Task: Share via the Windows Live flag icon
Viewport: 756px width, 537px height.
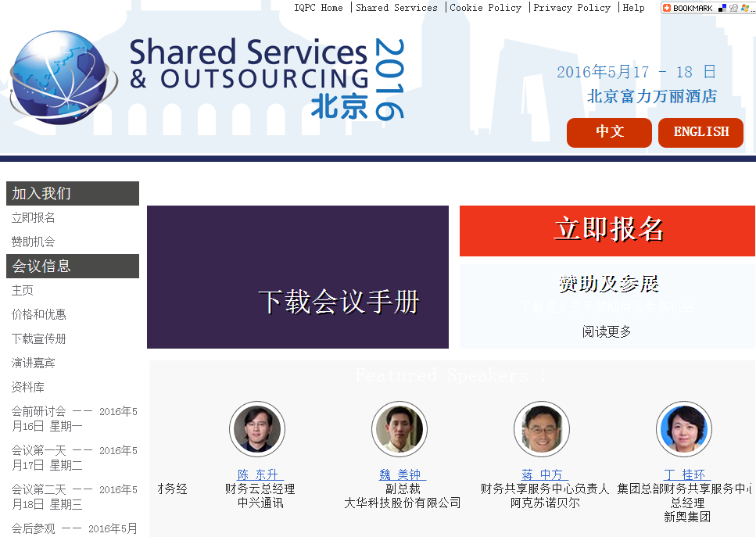Action: click(745, 8)
